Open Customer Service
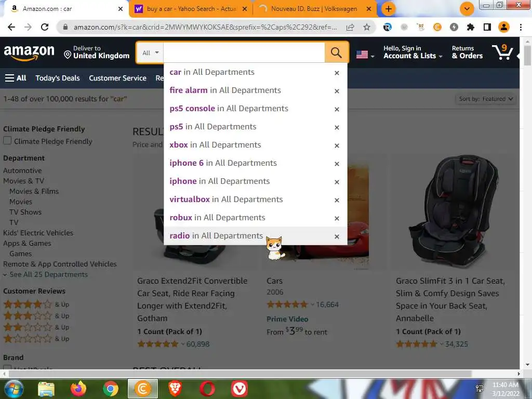Screen dimensions: 532x399 117,78
